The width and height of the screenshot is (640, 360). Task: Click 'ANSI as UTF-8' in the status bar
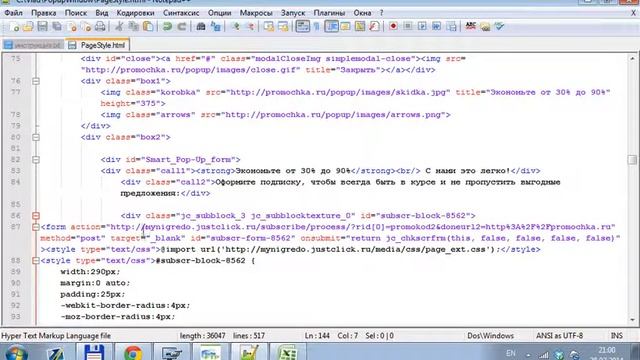pos(559,336)
